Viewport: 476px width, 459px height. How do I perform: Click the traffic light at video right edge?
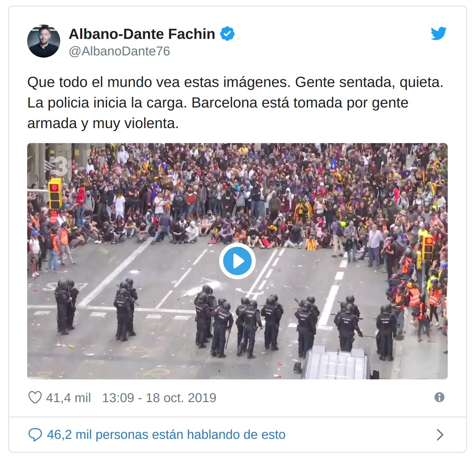coord(428,248)
